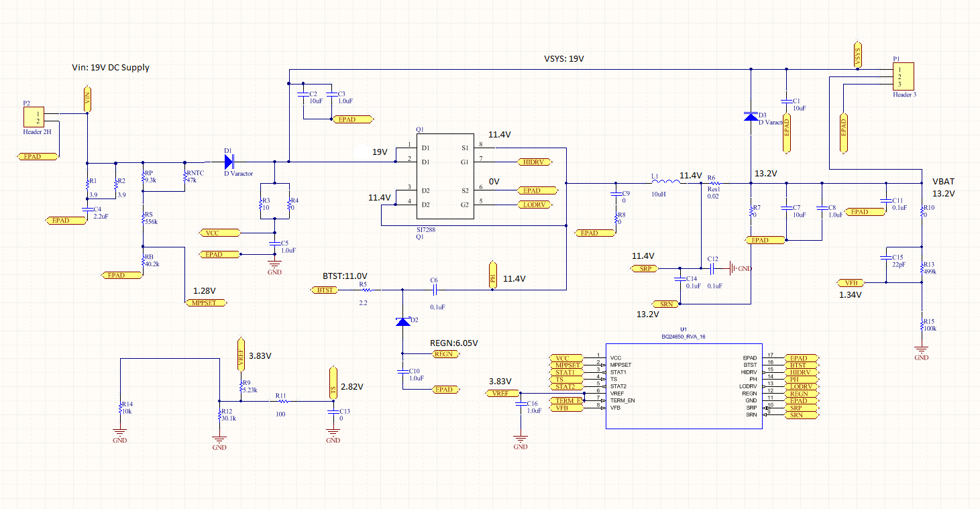Select resistor R8 below C9

coord(616,220)
